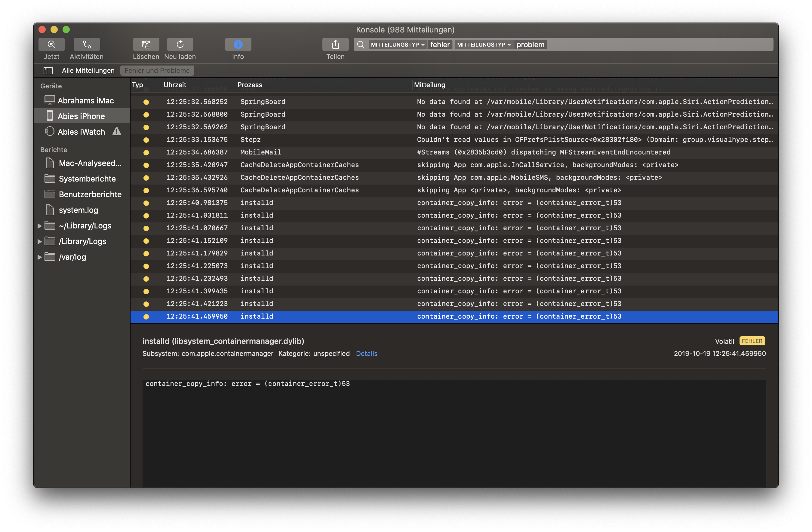Open the Details link
812x532 pixels.
pyautogui.click(x=366, y=354)
